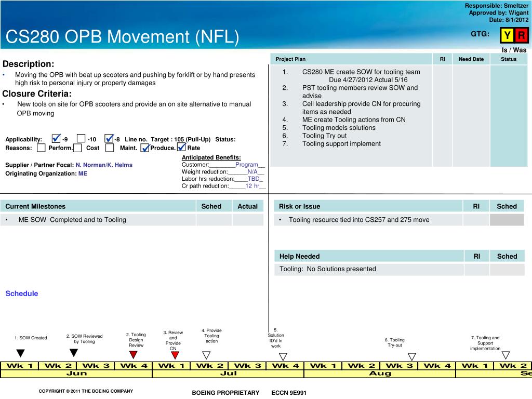Click the ME originating organization value

coord(83,174)
